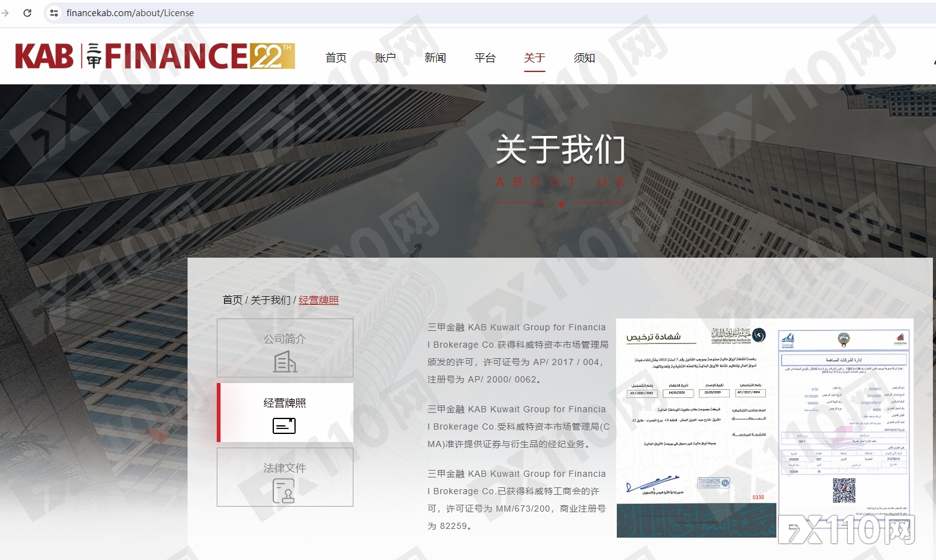Click the KAB Finance logo

(x=155, y=56)
